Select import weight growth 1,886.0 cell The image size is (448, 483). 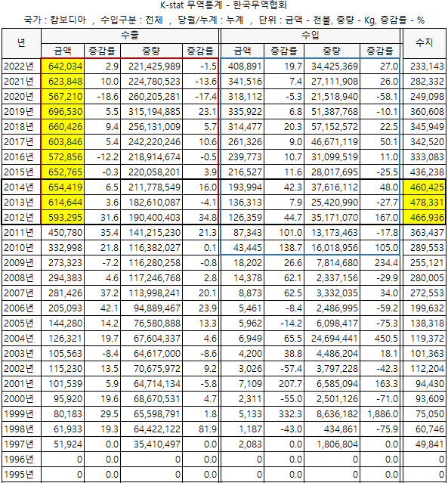pyautogui.click(x=380, y=413)
